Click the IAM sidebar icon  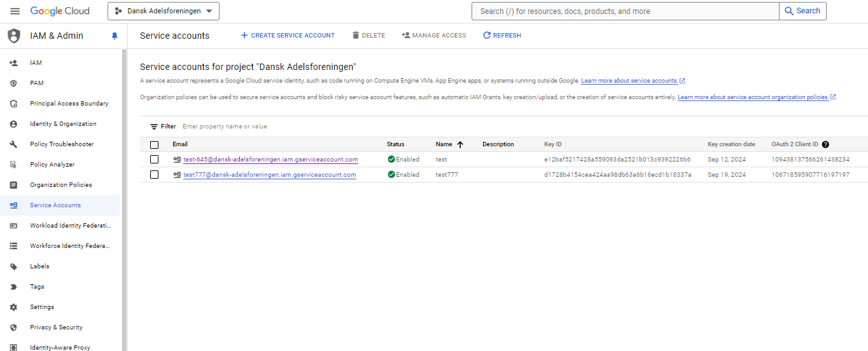point(13,63)
